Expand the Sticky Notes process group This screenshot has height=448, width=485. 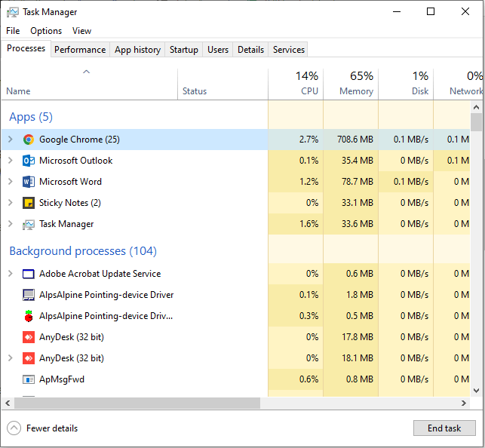tap(11, 203)
